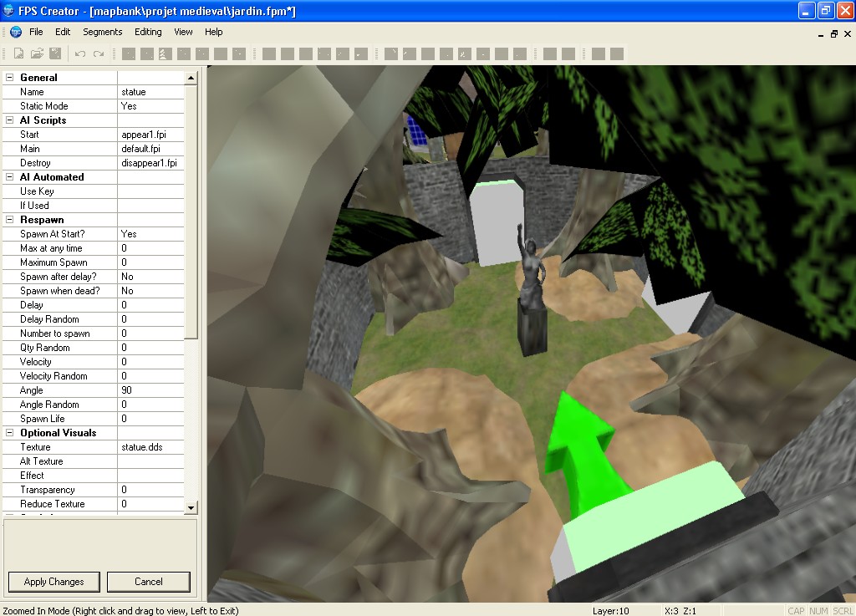Screen dimensions: 856x616
Task: Change 'Spawn after delay?' No value
Action: point(150,277)
